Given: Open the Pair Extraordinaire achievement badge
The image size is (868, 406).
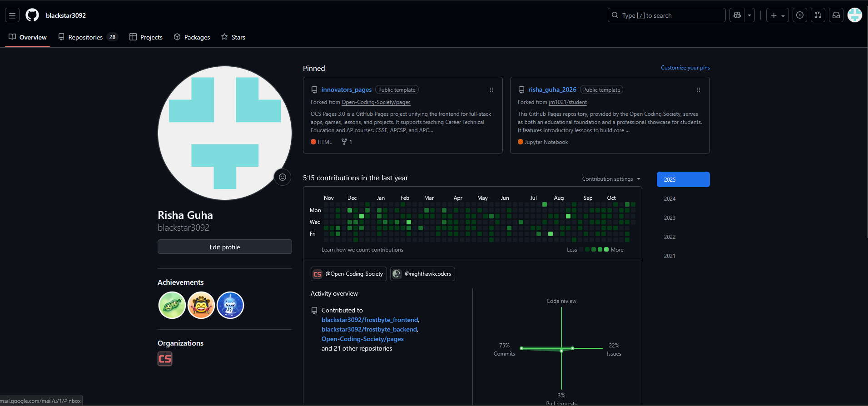Looking at the screenshot, I should (x=172, y=305).
